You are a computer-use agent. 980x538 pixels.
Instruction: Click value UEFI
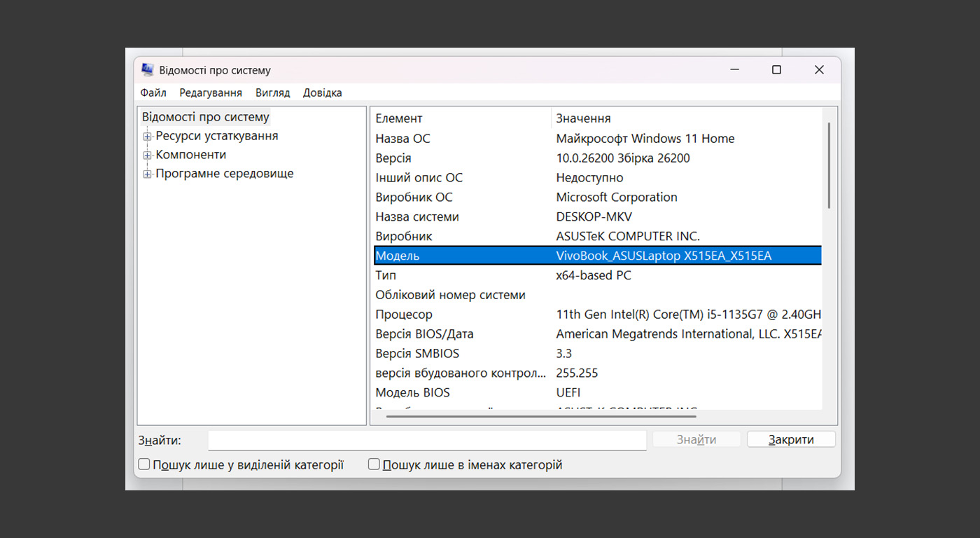coord(568,392)
